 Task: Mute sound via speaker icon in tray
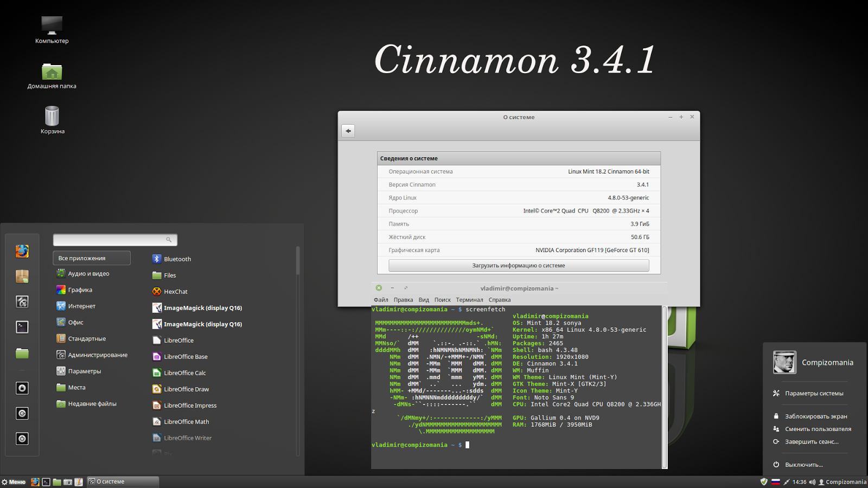[x=812, y=481]
